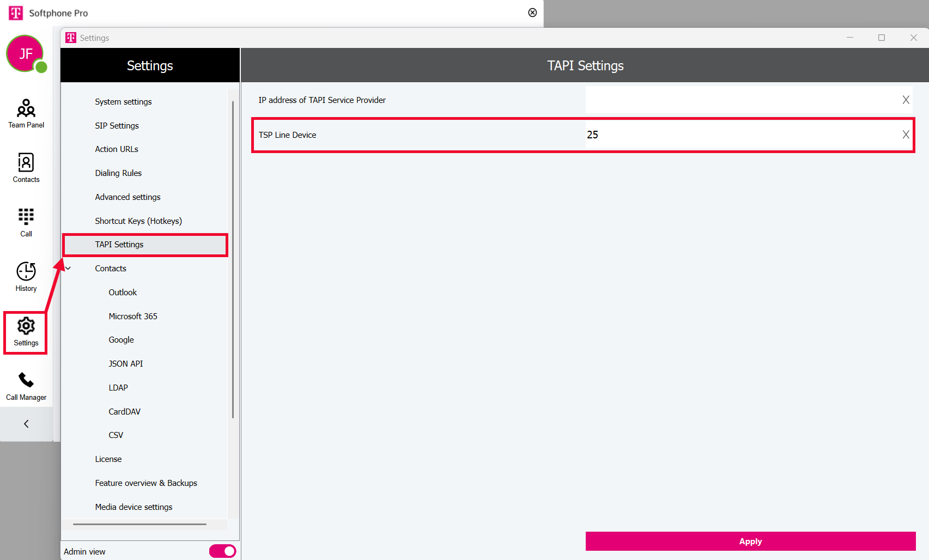The width and height of the screenshot is (929, 560).
Task: Open the Team Panel
Action: [x=26, y=113]
